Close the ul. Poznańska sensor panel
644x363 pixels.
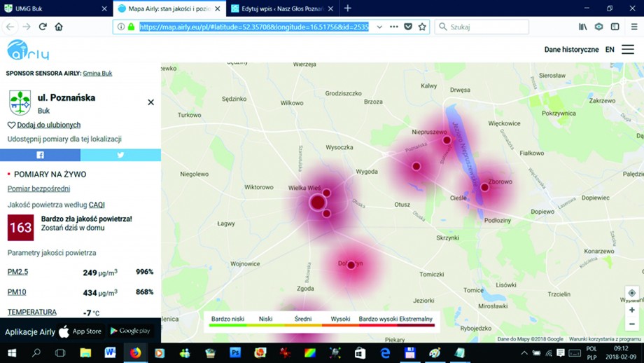(x=150, y=102)
